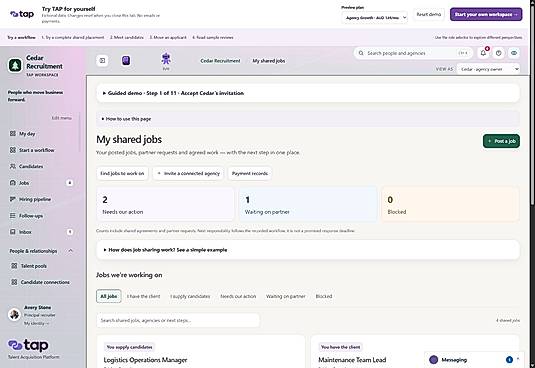The image size is (535, 368).
Task: Click the Blocked summary card
Action: (x=451, y=204)
